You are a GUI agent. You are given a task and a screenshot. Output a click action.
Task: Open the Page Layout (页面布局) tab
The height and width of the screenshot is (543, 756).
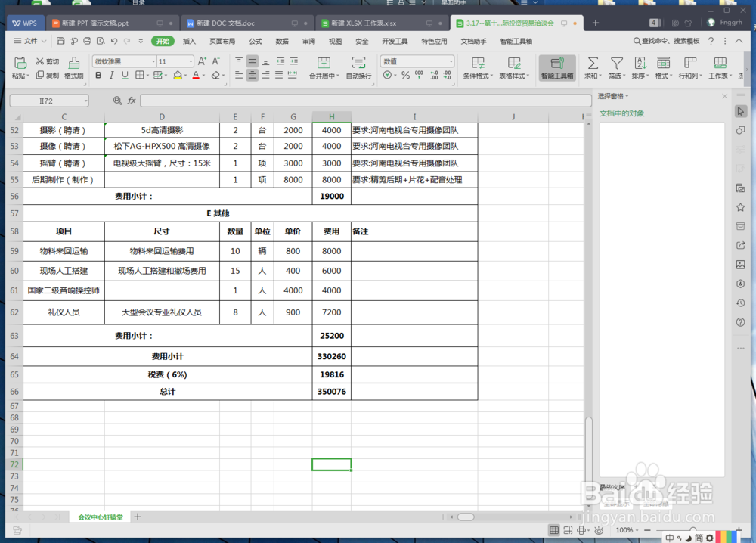[x=222, y=42]
